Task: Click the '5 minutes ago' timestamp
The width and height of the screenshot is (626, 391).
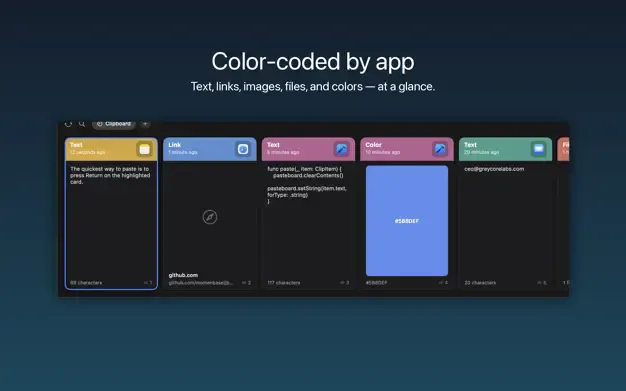Action: pyautogui.click(x=283, y=152)
